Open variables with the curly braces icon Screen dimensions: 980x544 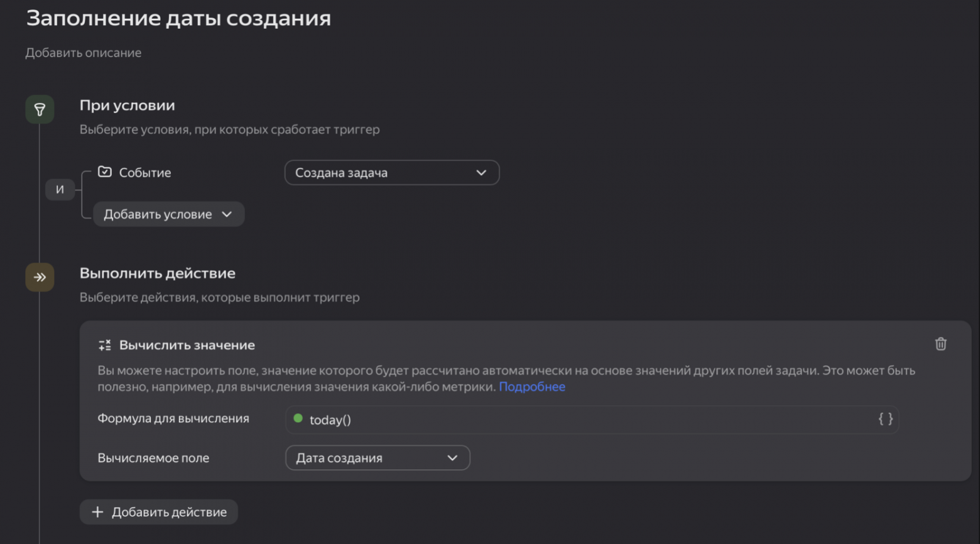[885, 420]
